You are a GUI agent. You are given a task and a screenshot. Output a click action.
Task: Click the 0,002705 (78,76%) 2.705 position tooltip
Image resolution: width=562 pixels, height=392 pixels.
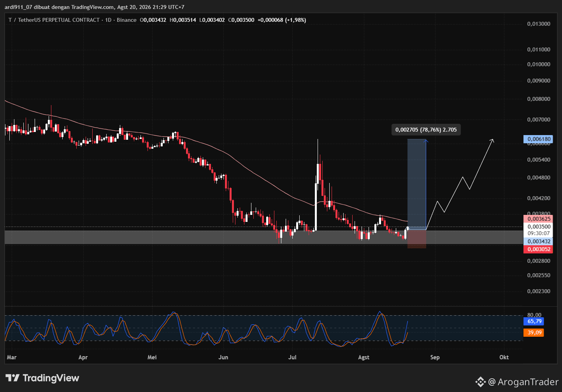tap(426, 130)
